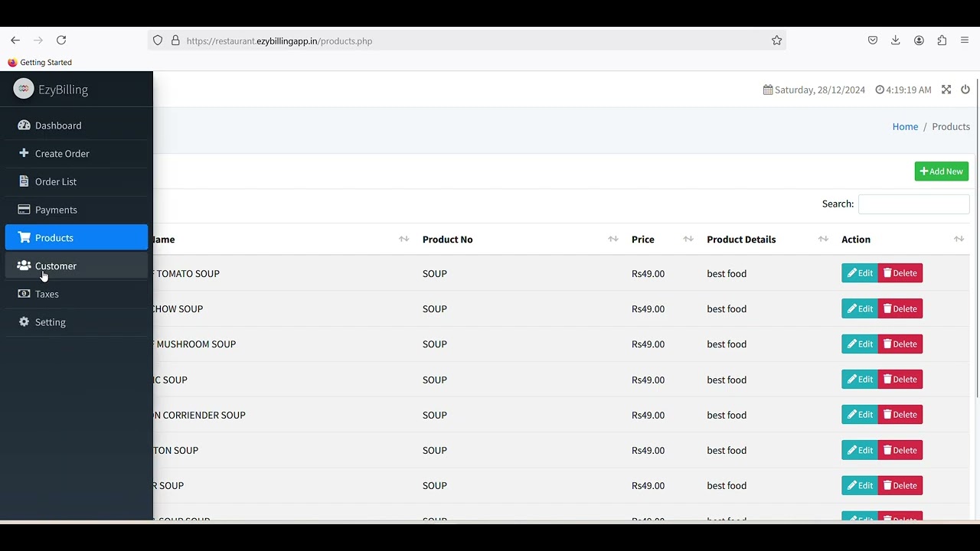Click the power logout icon

(965, 90)
